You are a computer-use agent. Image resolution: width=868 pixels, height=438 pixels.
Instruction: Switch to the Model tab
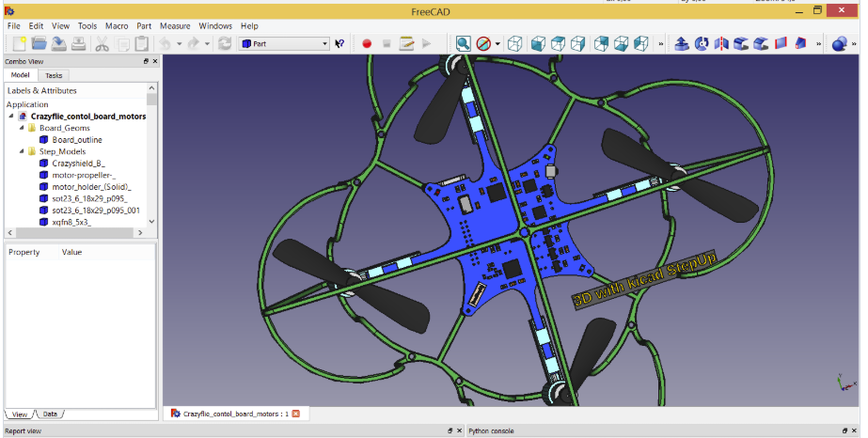click(x=21, y=74)
